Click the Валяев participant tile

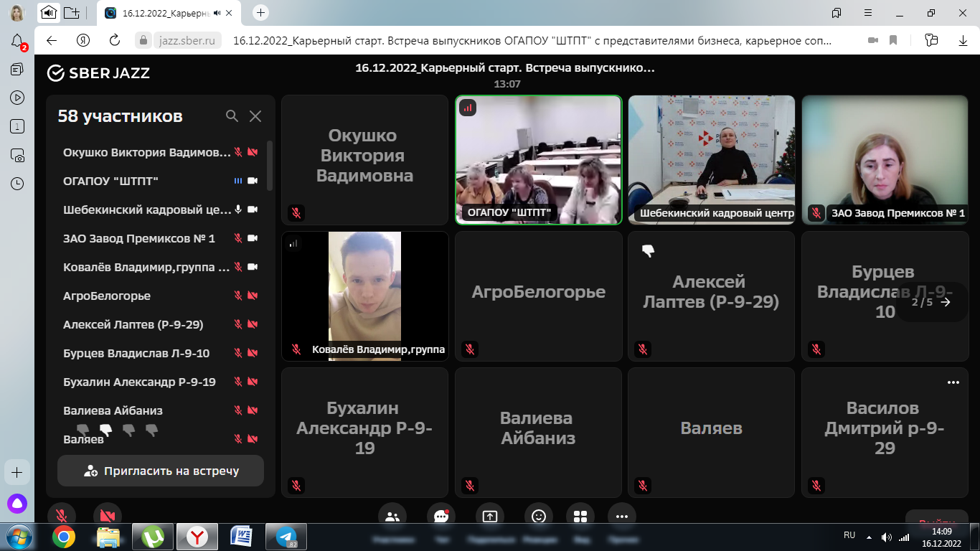712,433
